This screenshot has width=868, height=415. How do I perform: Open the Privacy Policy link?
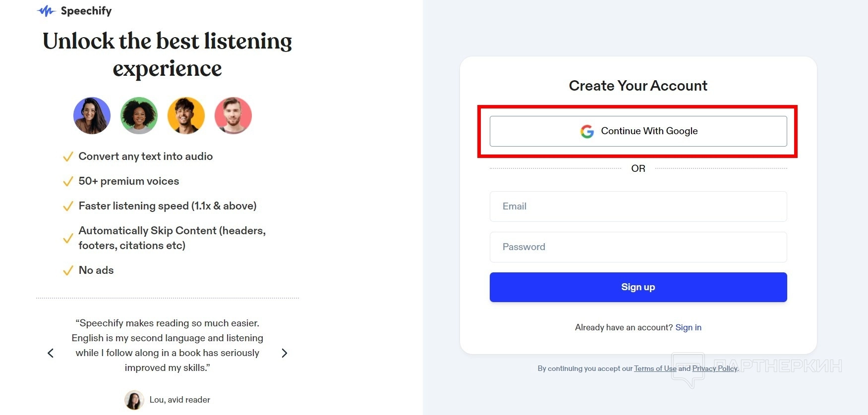pos(715,368)
